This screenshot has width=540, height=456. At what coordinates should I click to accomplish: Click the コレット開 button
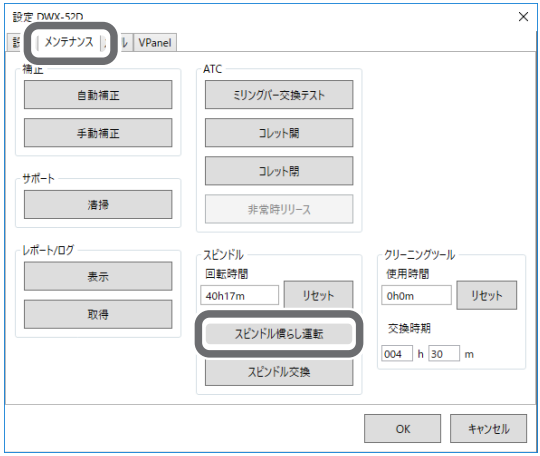point(279,133)
